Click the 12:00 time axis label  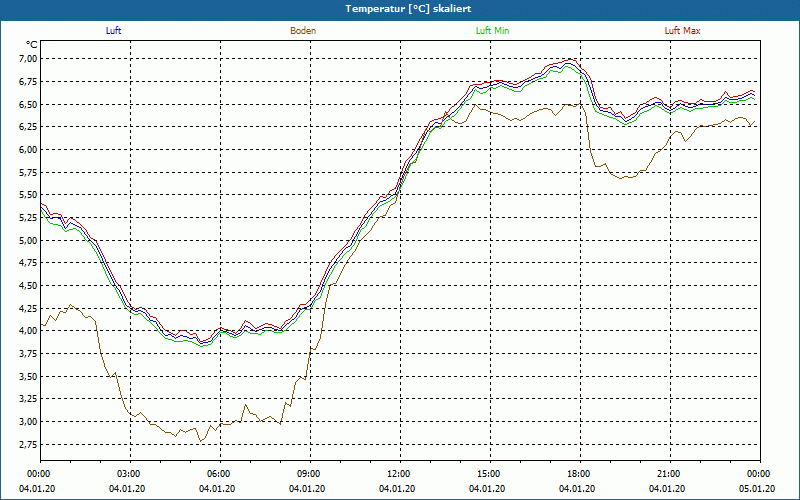pos(397,474)
